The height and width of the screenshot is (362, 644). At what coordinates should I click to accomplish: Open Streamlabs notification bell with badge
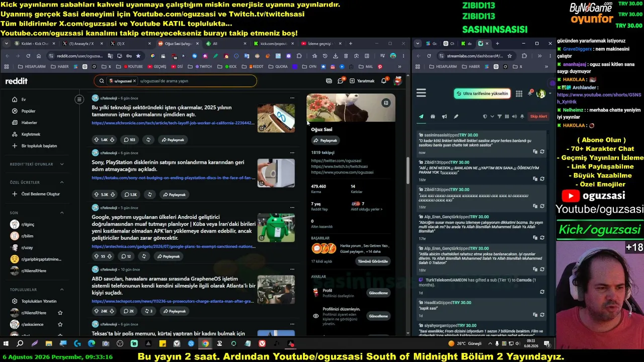tap(530, 93)
